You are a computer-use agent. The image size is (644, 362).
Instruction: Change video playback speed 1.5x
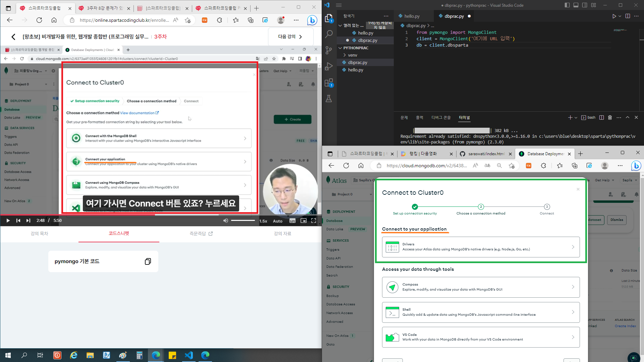pos(263,221)
